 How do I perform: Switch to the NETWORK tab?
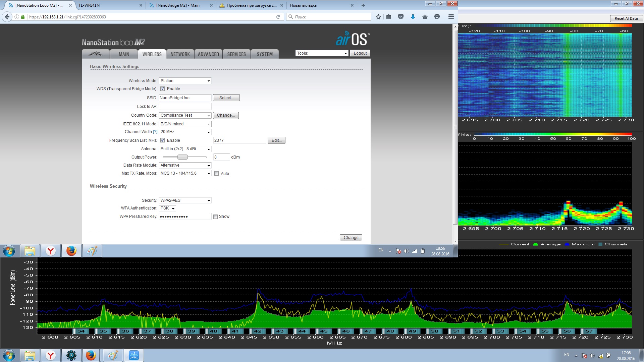pos(180,54)
